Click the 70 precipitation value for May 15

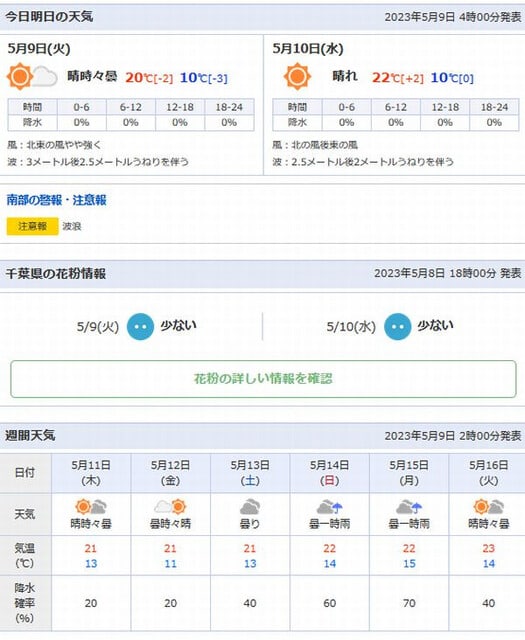pyautogui.click(x=409, y=603)
